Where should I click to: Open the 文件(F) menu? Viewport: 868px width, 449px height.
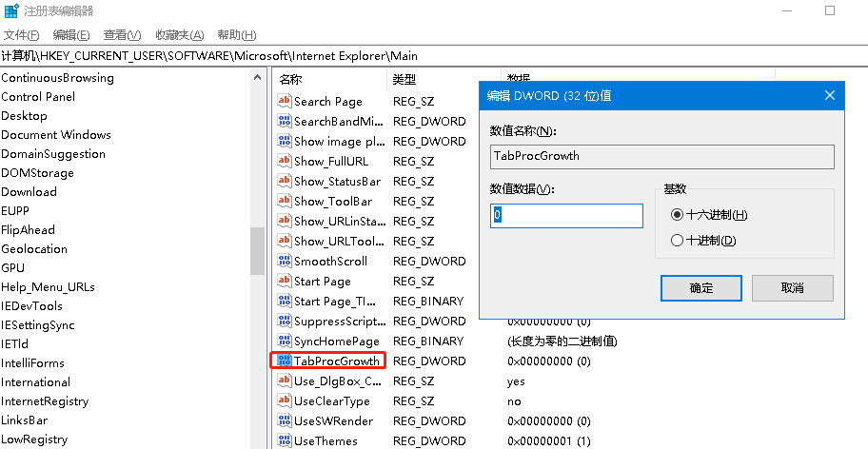coord(21,35)
